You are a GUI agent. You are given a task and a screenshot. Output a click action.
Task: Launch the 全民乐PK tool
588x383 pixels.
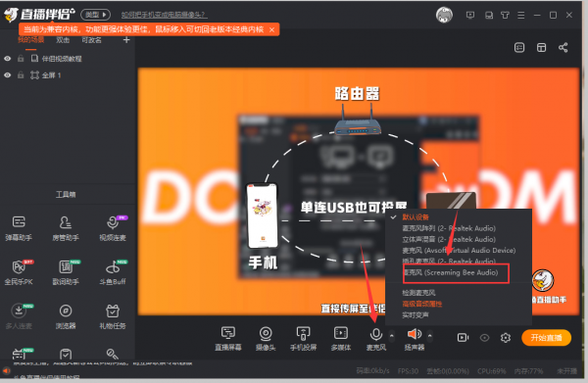click(x=19, y=272)
